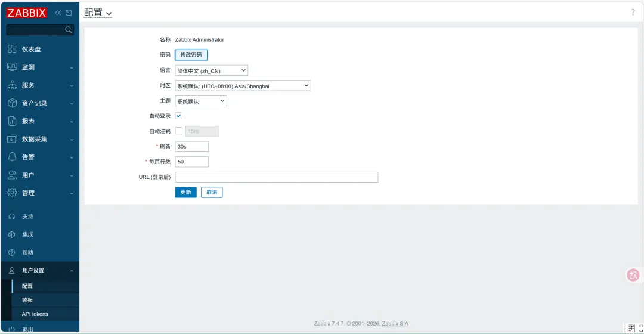Viewport: 644px width, 334px height.
Task: Click the 帮助 question icon in sidebar
Action: pyautogui.click(x=11, y=252)
